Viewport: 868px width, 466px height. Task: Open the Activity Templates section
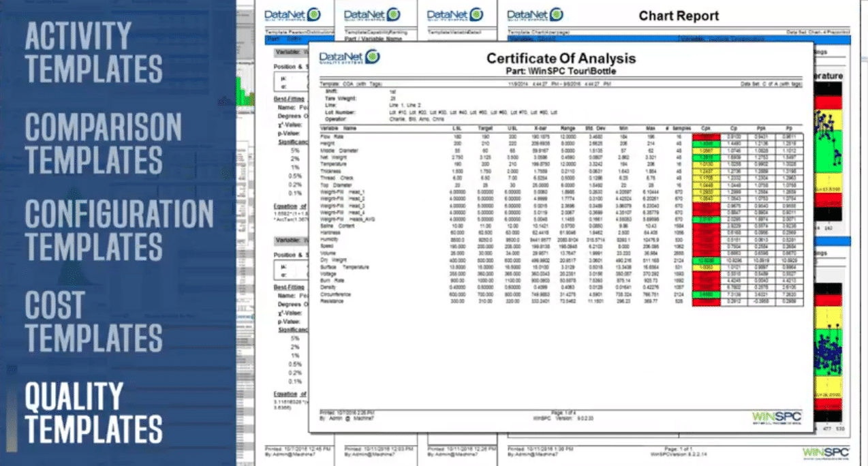point(93,52)
